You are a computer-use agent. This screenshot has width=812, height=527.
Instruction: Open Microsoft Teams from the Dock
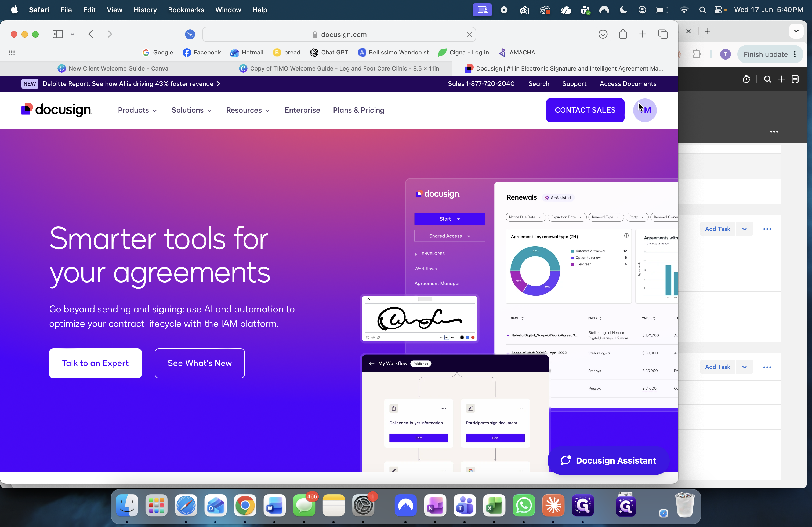point(464,505)
